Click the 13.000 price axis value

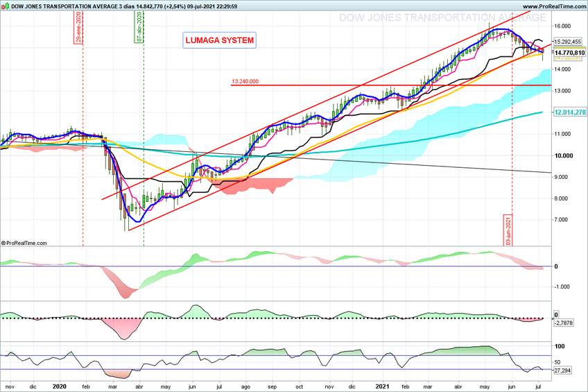click(562, 90)
